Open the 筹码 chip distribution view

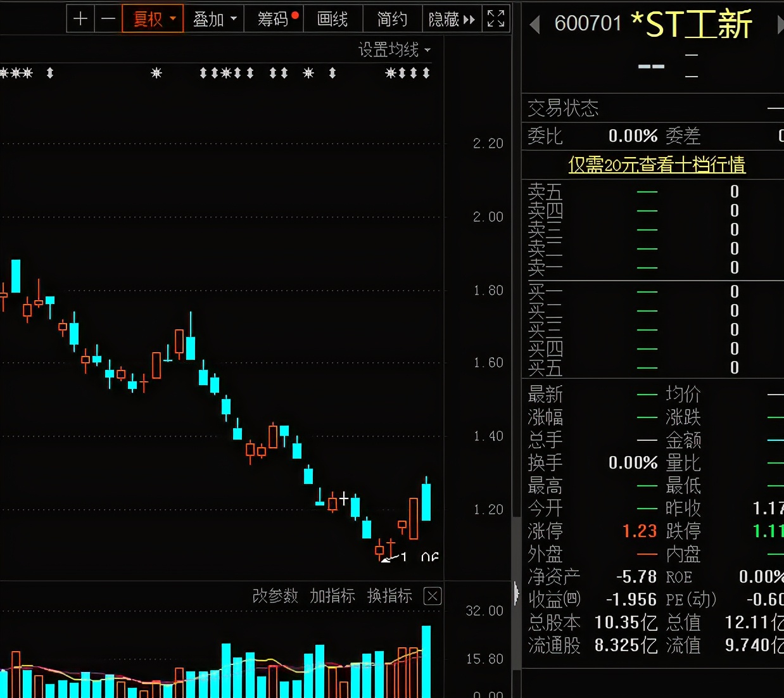pyautogui.click(x=272, y=19)
